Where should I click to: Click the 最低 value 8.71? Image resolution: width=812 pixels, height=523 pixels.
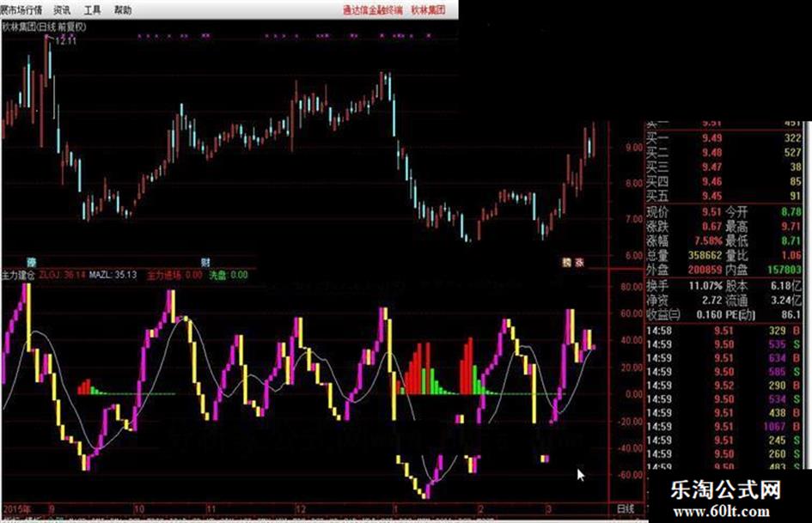pos(791,241)
